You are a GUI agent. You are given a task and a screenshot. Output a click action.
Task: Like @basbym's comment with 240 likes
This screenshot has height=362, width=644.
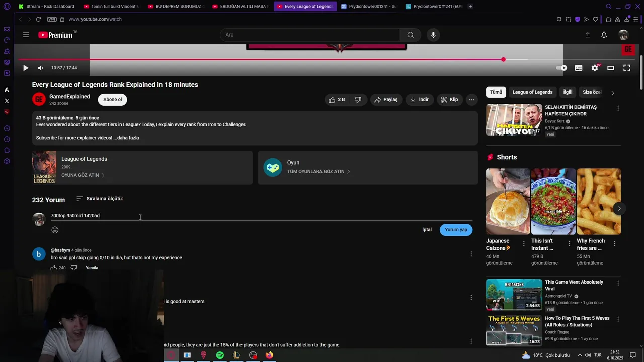[x=54, y=268]
